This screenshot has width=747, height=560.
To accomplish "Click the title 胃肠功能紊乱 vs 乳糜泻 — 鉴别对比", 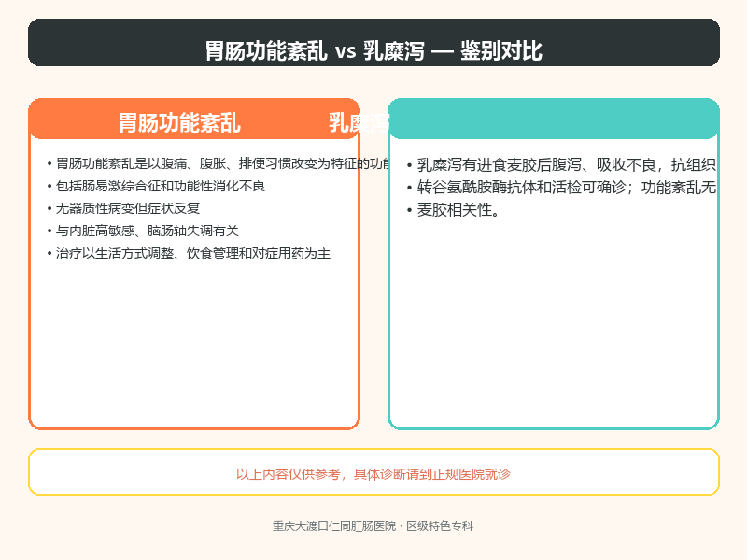I will click(373, 50).
